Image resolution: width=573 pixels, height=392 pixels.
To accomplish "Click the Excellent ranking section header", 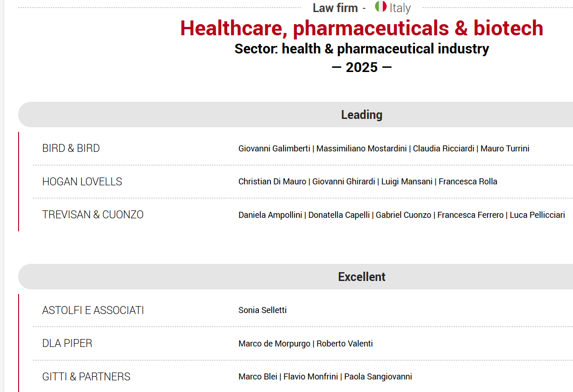I will pos(362,277).
